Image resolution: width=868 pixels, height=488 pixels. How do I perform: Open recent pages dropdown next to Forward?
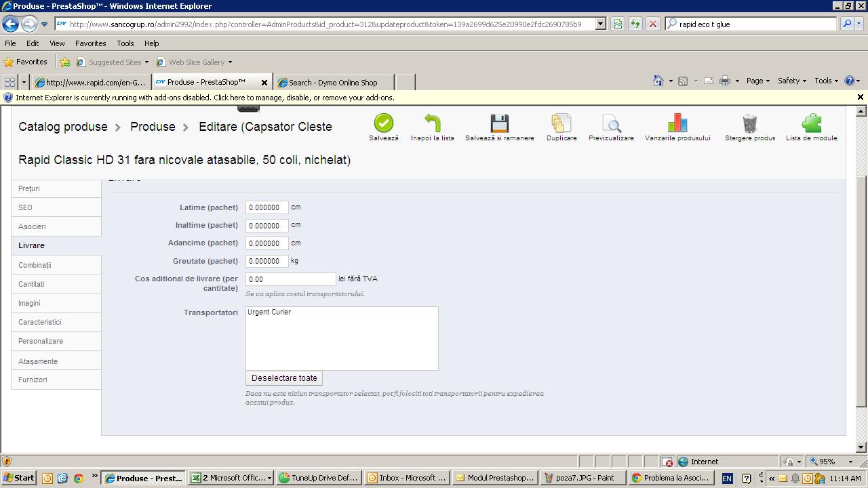point(44,24)
